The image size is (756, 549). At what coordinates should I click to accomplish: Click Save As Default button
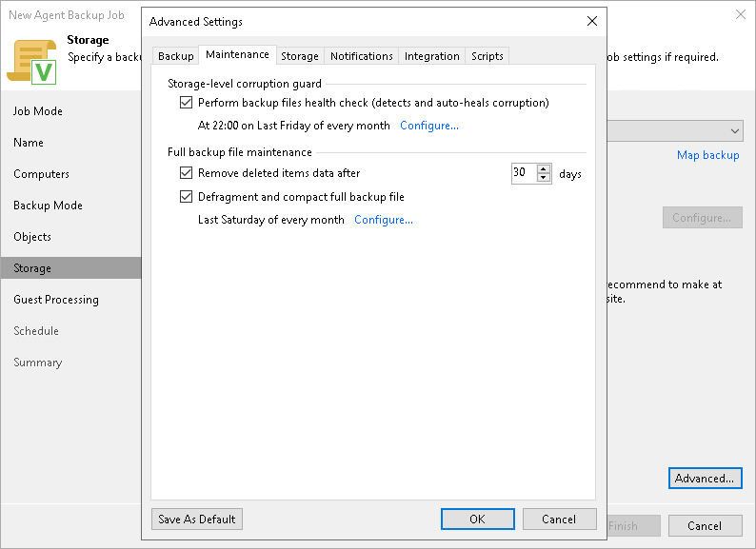click(197, 520)
